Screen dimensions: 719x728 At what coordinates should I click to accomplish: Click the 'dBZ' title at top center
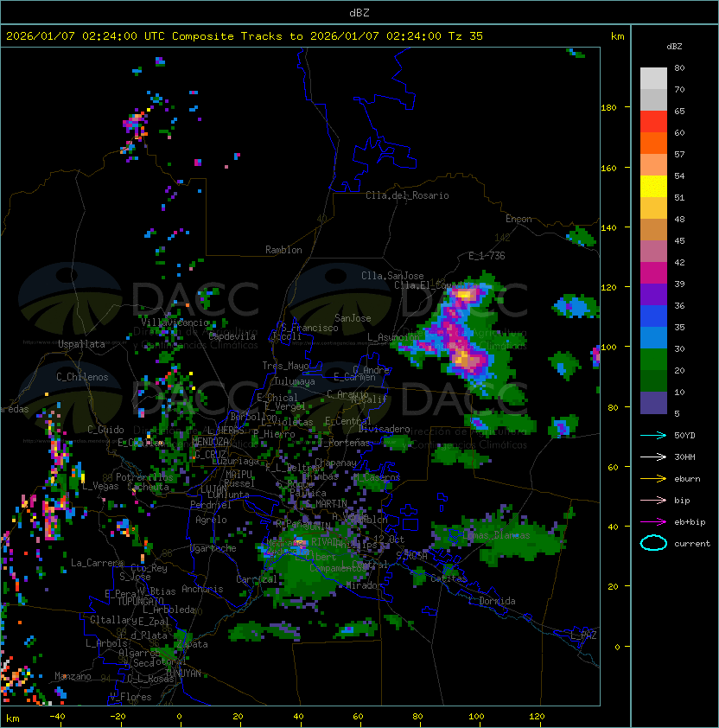pos(359,12)
